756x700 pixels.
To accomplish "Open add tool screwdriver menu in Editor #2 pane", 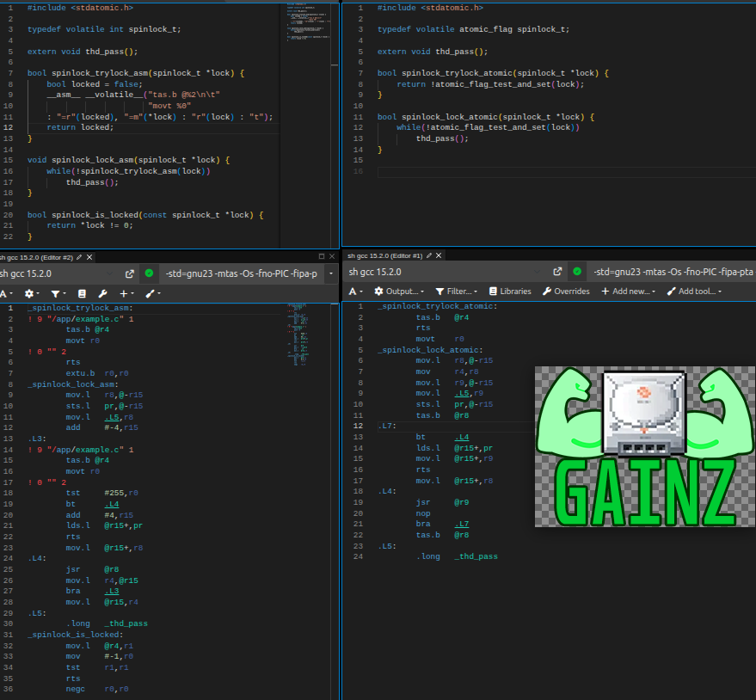I will (x=153, y=293).
